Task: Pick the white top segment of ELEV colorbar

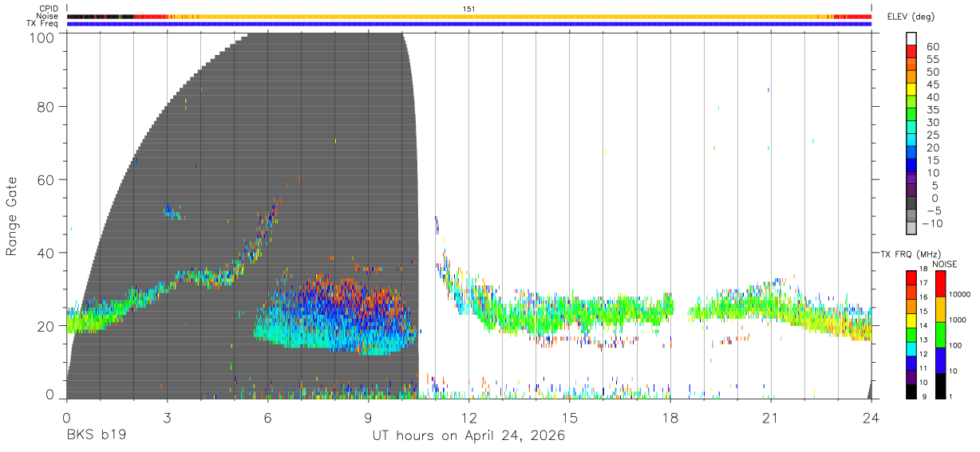Action: pos(911,39)
